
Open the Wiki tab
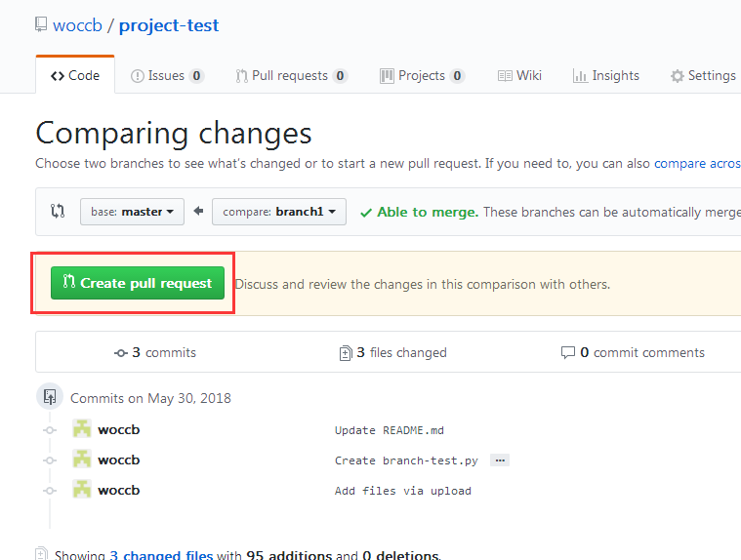519,75
